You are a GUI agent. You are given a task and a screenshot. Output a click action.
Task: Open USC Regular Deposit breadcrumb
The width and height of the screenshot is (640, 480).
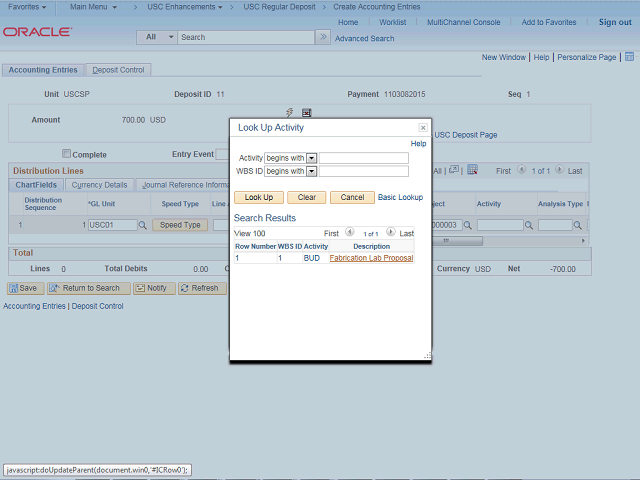tap(279, 7)
